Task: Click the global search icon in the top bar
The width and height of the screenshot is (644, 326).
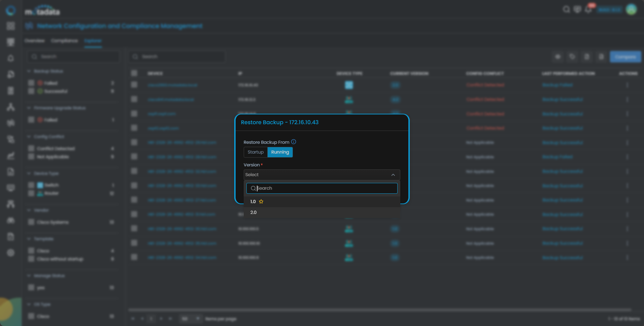Action: pos(566,9)
